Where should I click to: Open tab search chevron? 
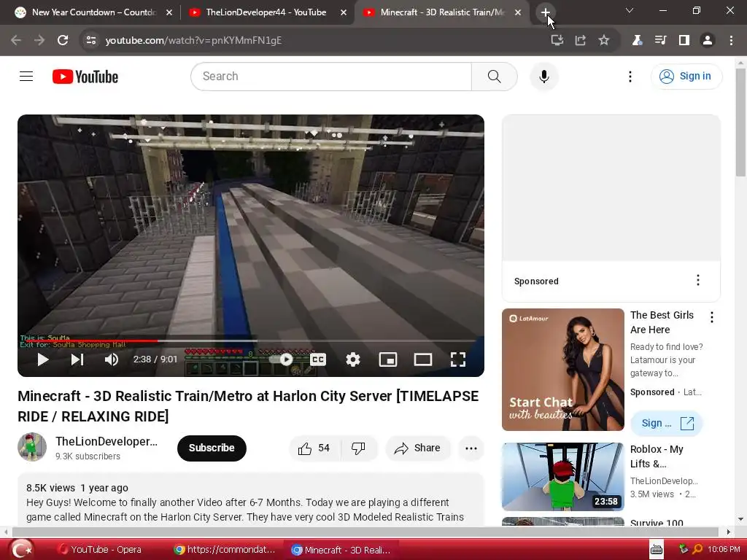tap(630, 10)
